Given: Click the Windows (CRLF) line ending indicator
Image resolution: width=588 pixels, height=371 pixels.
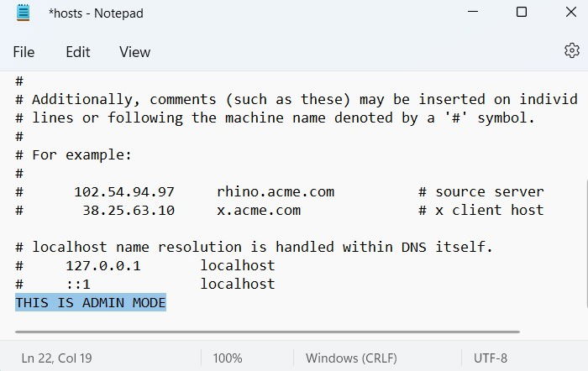Looking at the screenshot, I should 351,358.
